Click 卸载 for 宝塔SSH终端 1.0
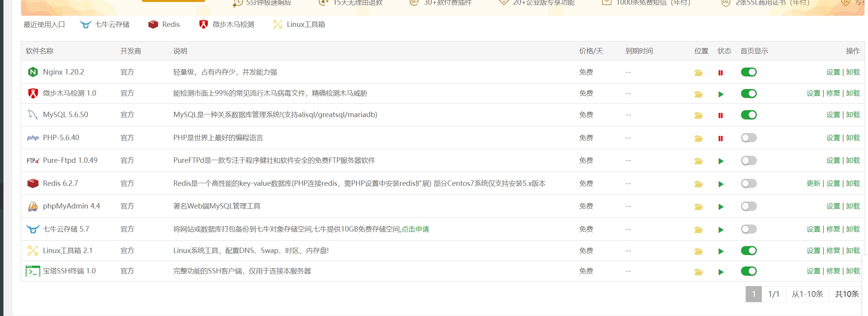This screenshot has height=316, width=868. pos(853,271)
